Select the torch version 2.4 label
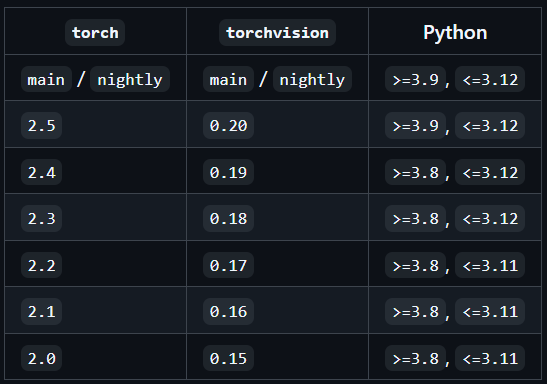This screenshot has height=384, width=547. click(x=42, y=172)
